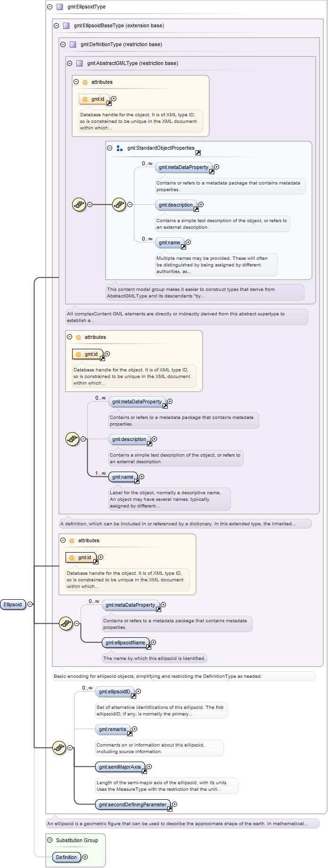The height and width of the screenshot is (868, 328).
Task: Click sequence icon leading to gml:semiMajorAxis
Action: (59, 747)
